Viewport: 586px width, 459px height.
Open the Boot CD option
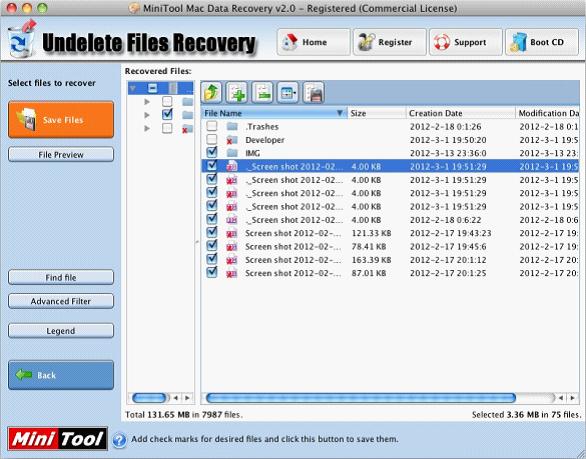point(542,42)
